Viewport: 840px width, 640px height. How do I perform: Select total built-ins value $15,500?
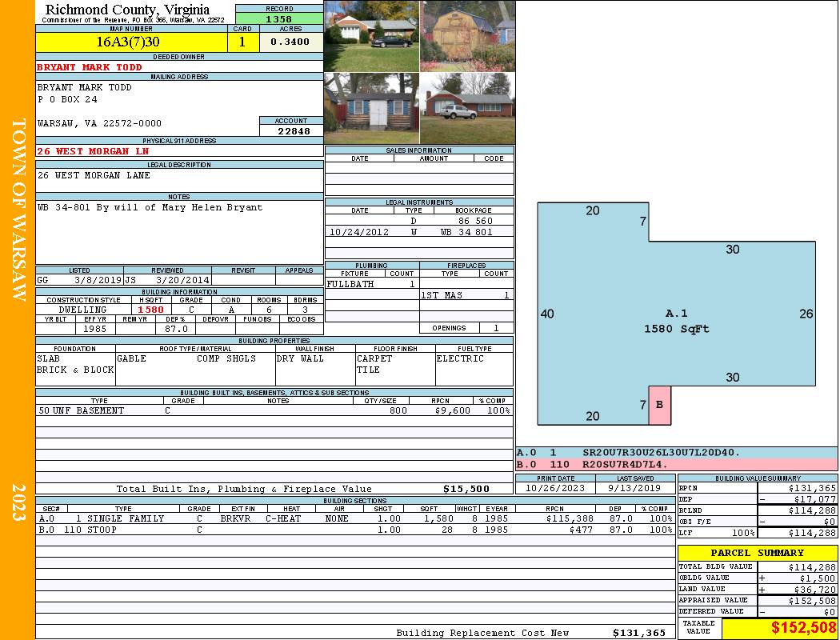[466, 489]
